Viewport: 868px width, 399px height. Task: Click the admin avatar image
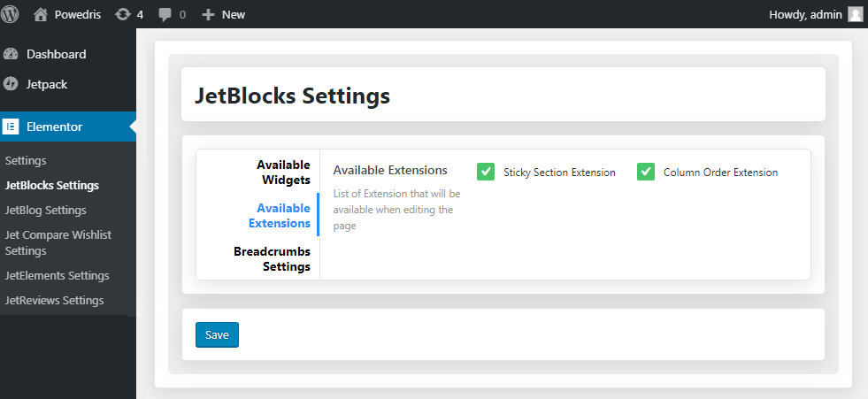tap(856, 14)
